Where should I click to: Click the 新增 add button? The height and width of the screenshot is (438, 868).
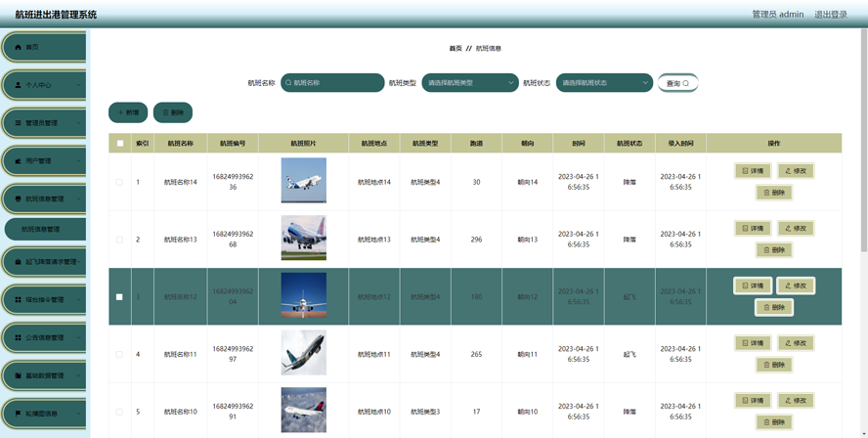pos(128,112)
